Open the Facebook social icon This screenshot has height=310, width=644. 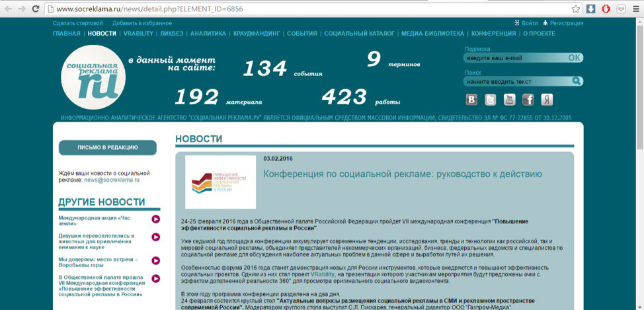coord(528,100)
